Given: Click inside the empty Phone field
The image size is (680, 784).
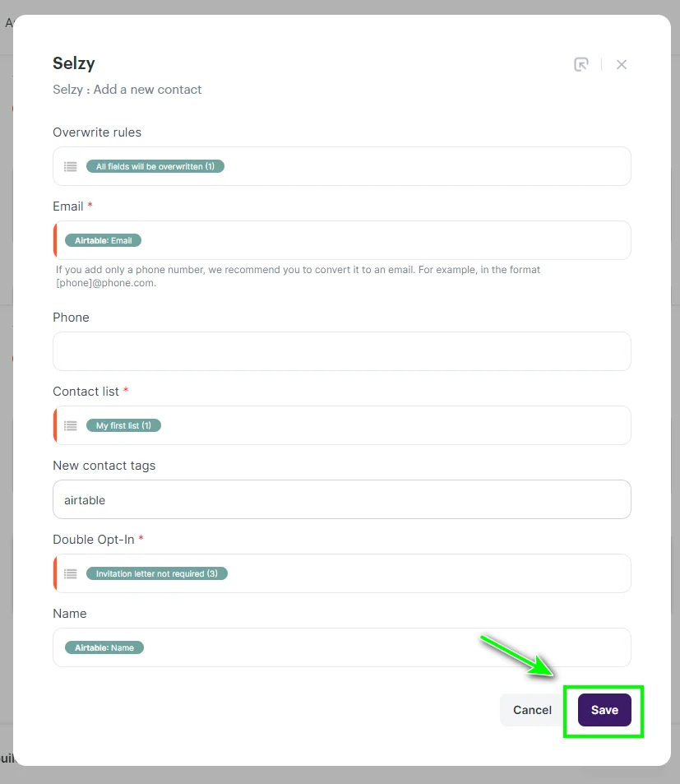Looking at the screenshot, I should pyautogui.click(x=341, y=351).
